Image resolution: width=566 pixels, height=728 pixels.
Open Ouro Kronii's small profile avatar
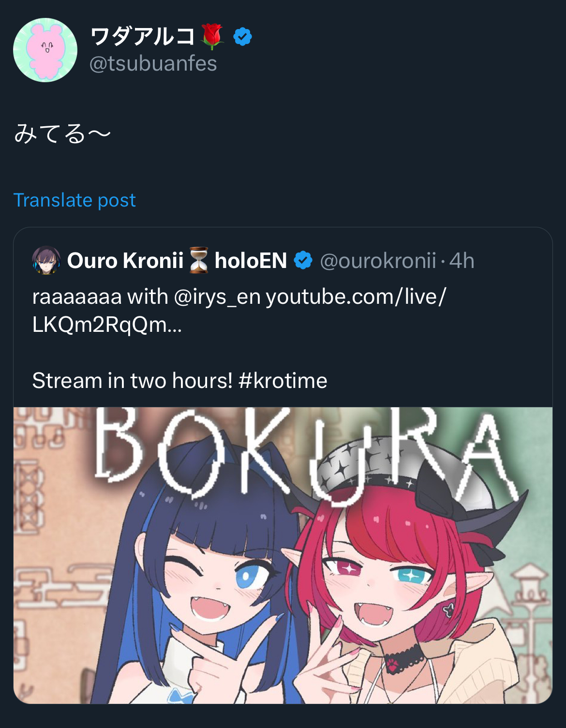tap(46, 260)
